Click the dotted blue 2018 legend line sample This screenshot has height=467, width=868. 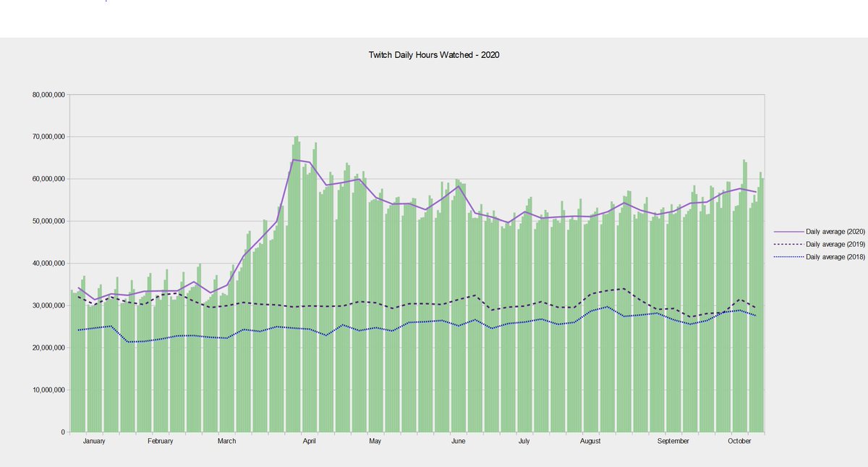click(789, 257)
